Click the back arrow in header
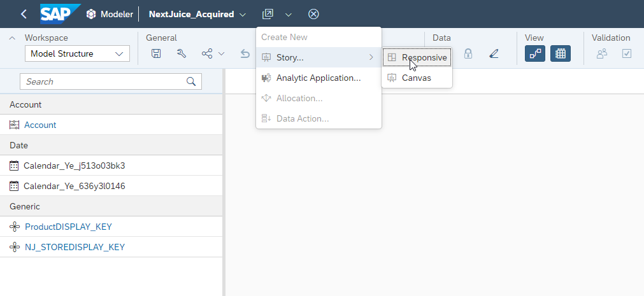The width and height of the screenshot is (644, 296). [24, 14]
